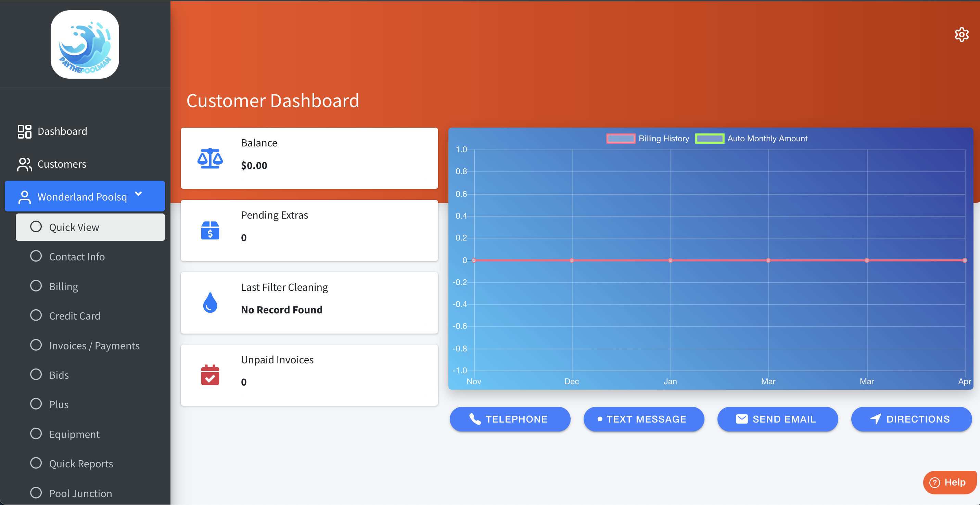Viewport: 980px width, 505px height.
Task: Toggle Billing History legend swatch
Action: 621,139
